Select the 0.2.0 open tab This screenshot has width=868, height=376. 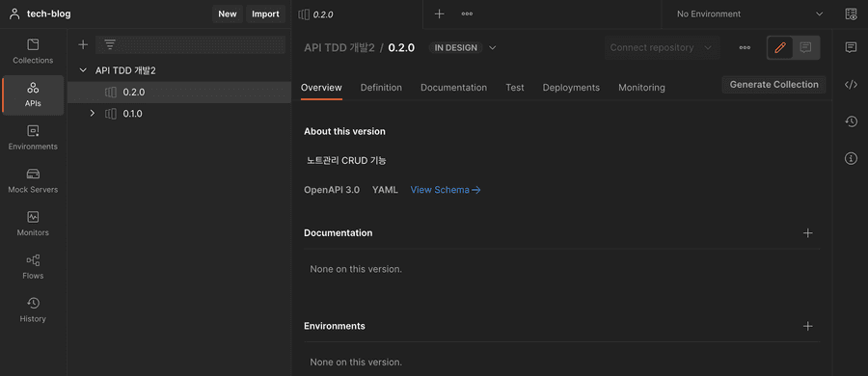point(357,14)
